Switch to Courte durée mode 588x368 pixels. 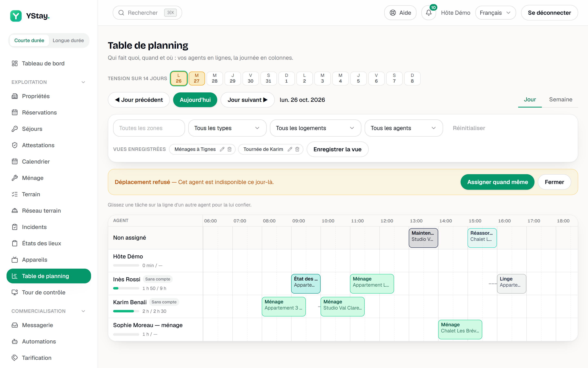pos(29,40)
